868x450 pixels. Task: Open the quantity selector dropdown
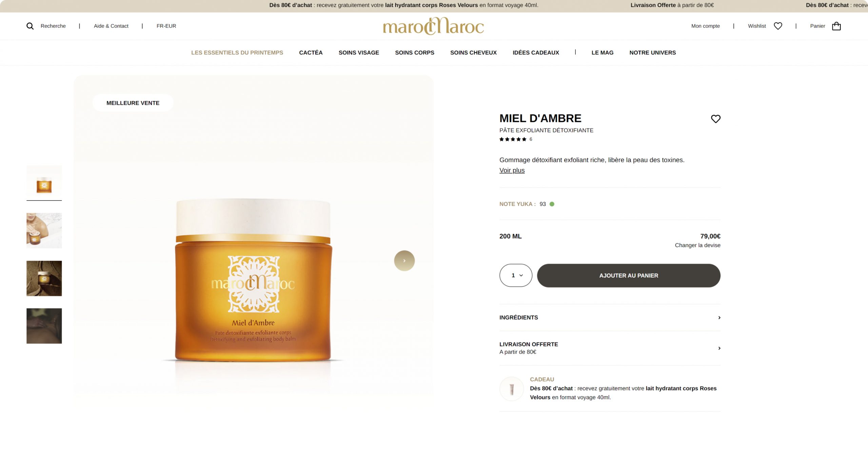pyautogui.click(x=515, y=275)
